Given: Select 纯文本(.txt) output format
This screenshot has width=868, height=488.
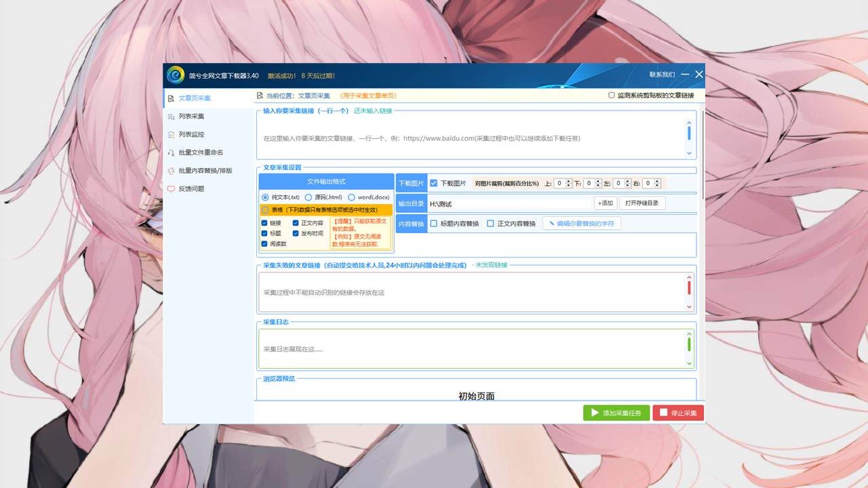Looking at the screenshot, I should pos(265,197).
